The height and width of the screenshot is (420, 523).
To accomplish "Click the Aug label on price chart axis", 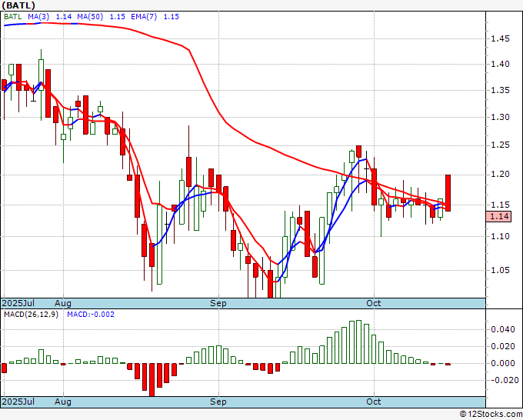I will [x=63, y=303].
